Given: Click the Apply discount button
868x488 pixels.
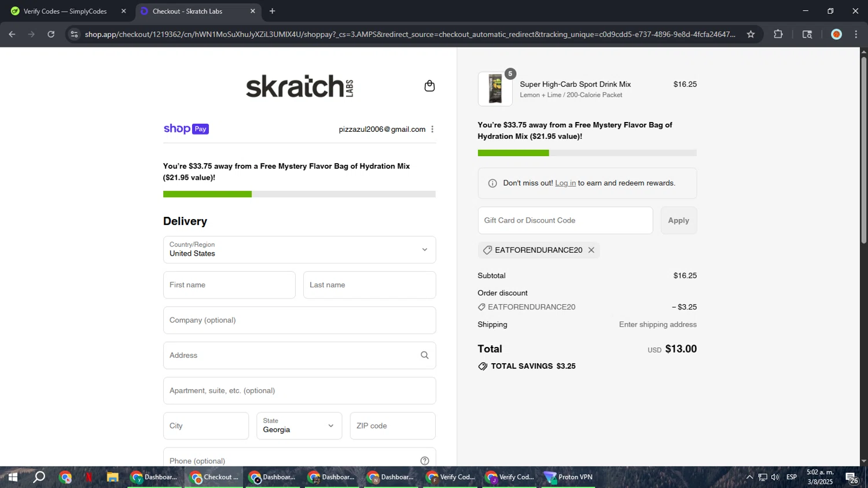Looking at the screenshot, I should (x=678, y=220).
